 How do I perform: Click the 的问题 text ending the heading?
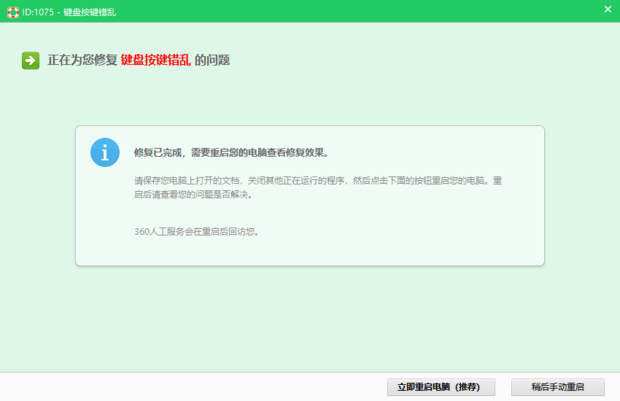click(212, 61)
